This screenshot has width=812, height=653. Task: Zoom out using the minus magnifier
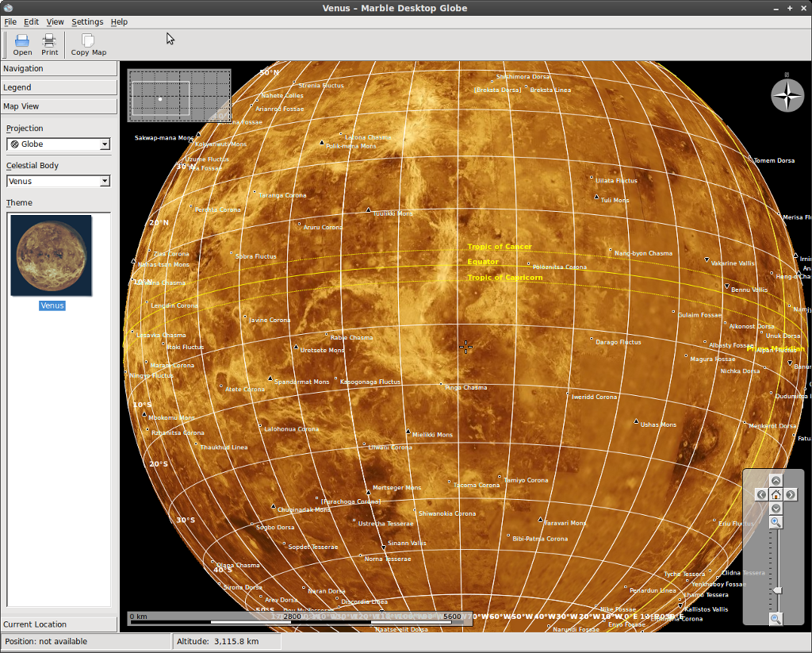tap(776, 619)
